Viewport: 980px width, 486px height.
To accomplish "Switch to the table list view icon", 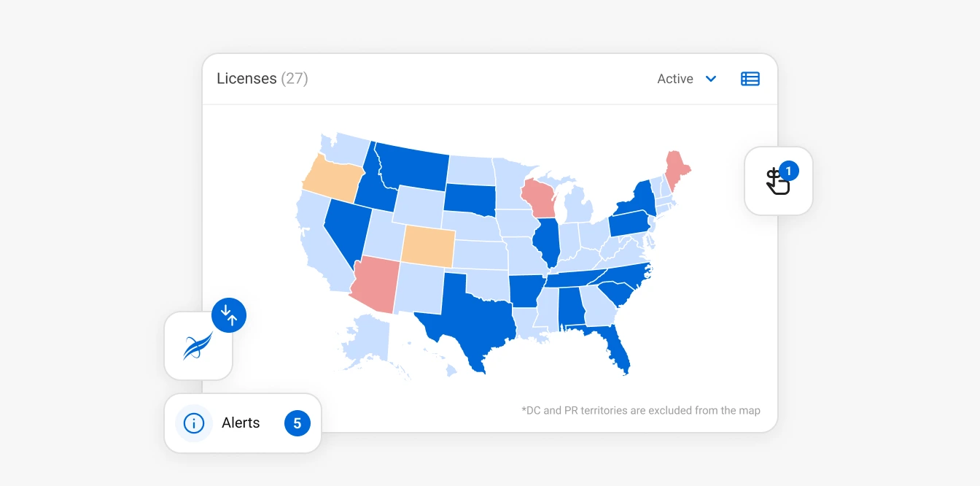I will (750, 79).
